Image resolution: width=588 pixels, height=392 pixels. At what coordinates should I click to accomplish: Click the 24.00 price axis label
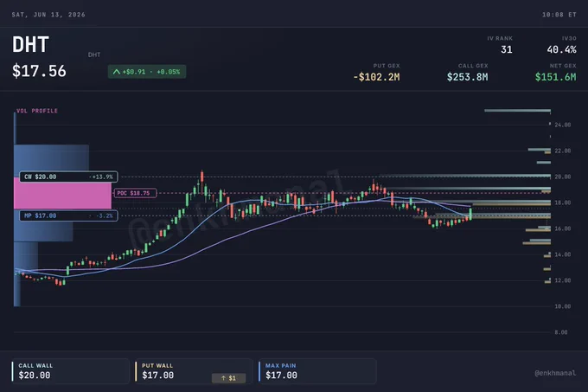click(563, 125)
